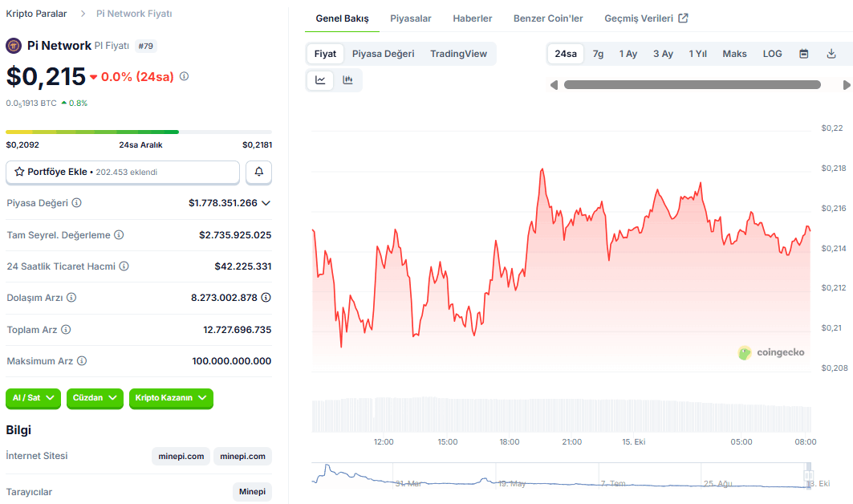Open Geçmiş Verileri external link tab
The width and height of the screenshot is (853, 504).
(646, 18)
